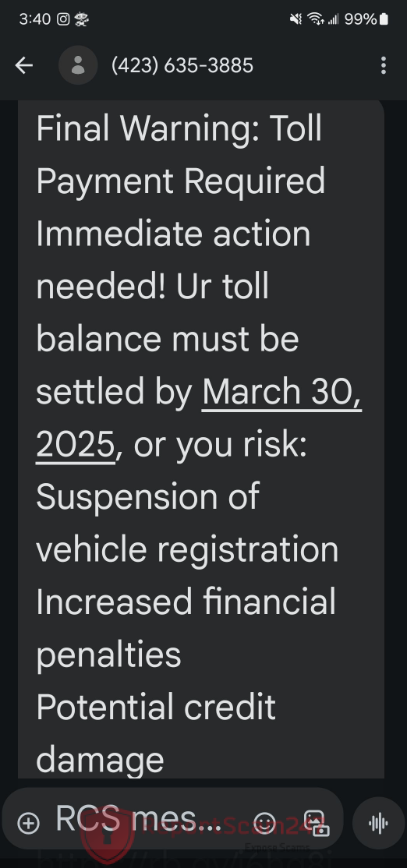The image size is (407, 868).
Task: Tap the underlined March 30, 2025 date link
Action: click(199, 418)
